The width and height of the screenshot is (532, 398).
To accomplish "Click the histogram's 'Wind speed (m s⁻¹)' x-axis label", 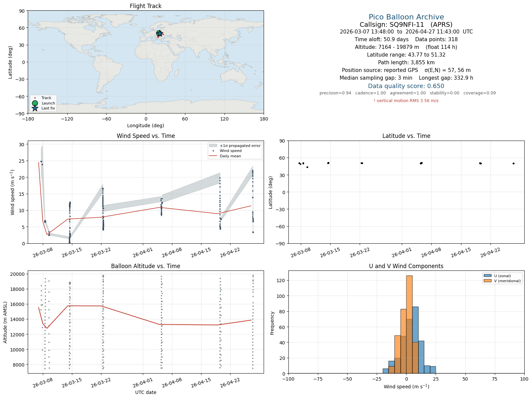I will (x=406, y=387).
